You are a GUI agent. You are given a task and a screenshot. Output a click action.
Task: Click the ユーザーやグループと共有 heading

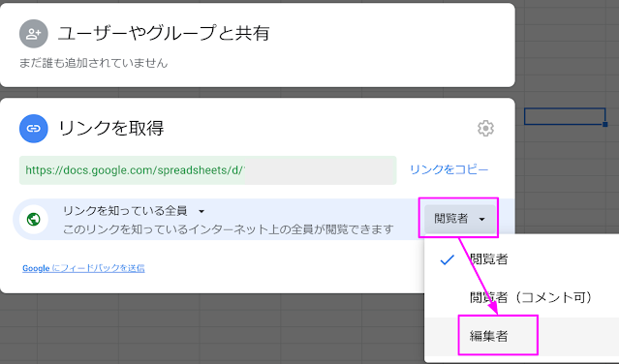tap(164, 33)
